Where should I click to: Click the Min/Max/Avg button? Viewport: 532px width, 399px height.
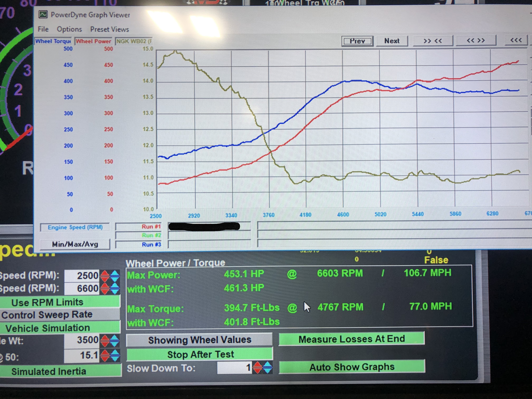[x=75, y=244]
